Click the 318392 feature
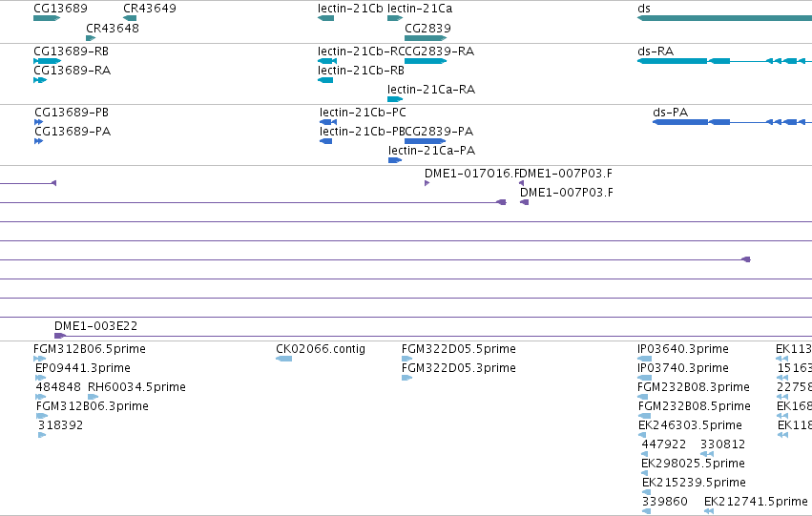This screenshot has height=516, width=812. (x=42, y=435)
